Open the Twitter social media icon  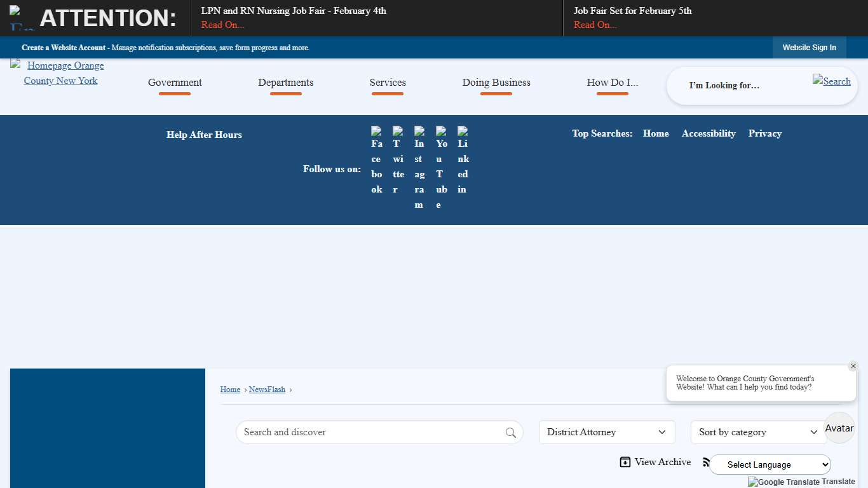(398, 160)
